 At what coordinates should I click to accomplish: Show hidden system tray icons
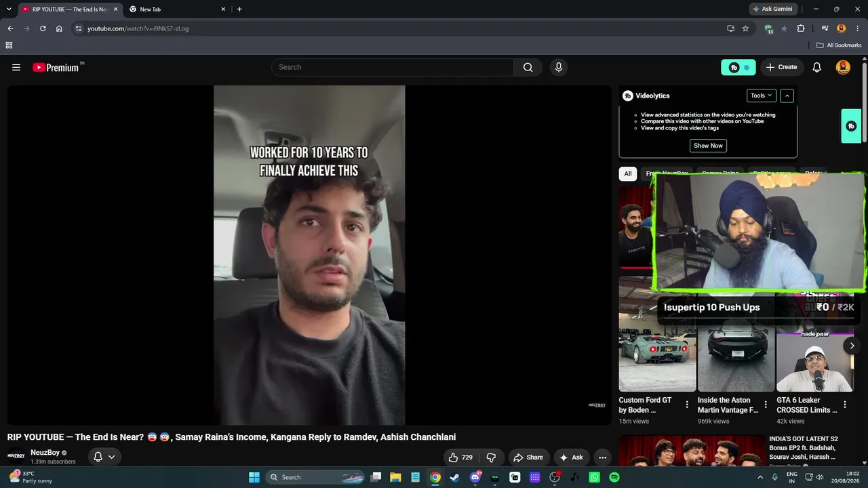click(x=759, y=477)
